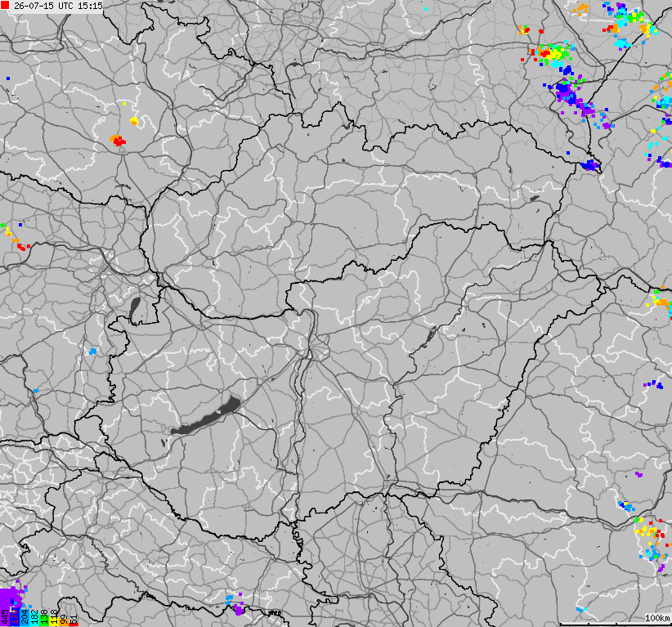The width and height of the screenshot is (672, 627).
Task: Select the light blue legend bar labeled 204
Action: (x=25, y=617)
